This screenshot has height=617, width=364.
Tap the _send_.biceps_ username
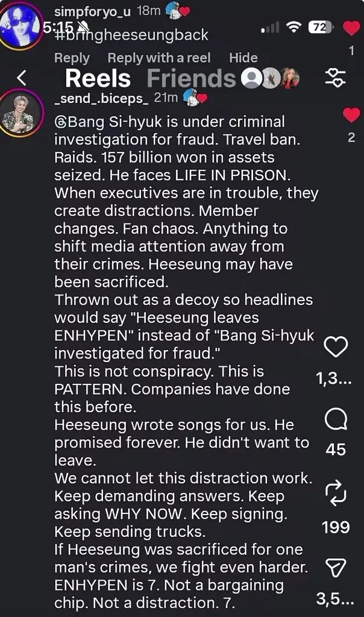coord(101,98)
